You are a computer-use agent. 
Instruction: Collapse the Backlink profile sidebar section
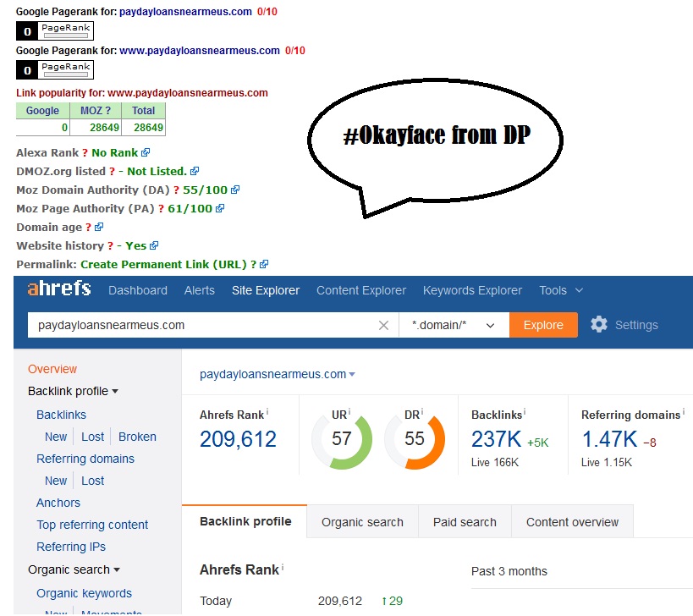[73, 391]
